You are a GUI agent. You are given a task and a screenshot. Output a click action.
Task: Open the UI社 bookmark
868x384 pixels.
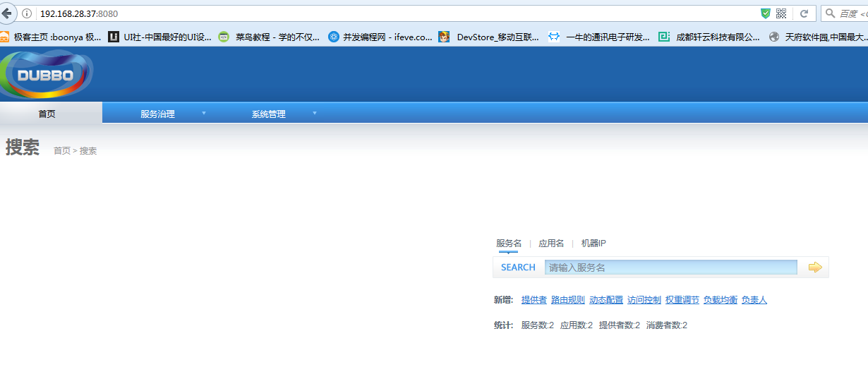point(160,37)
